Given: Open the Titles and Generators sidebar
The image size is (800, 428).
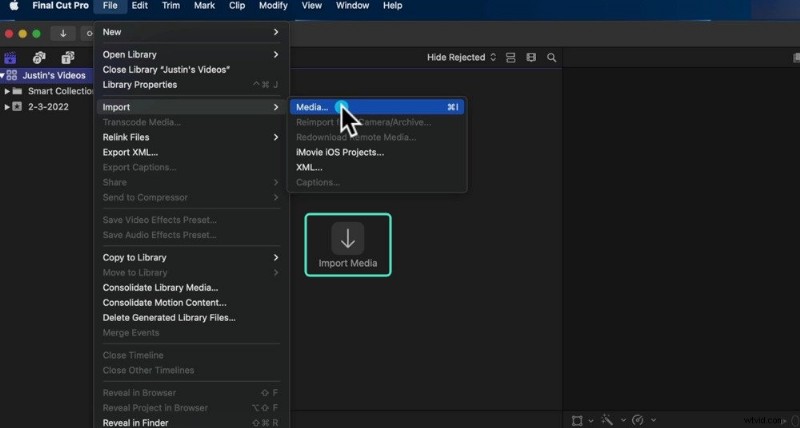Looking at the screenshot, I should pyautogui.click(x=68, y=58).
